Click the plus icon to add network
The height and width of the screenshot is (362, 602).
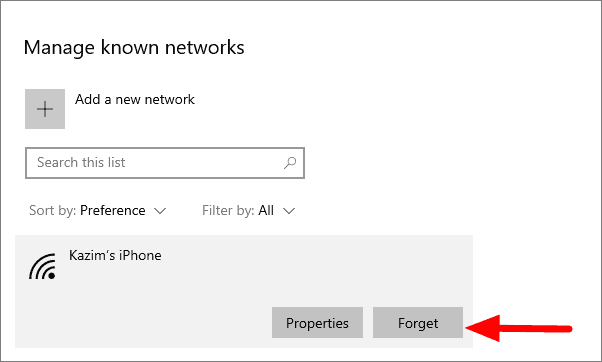tap(45, 109)
